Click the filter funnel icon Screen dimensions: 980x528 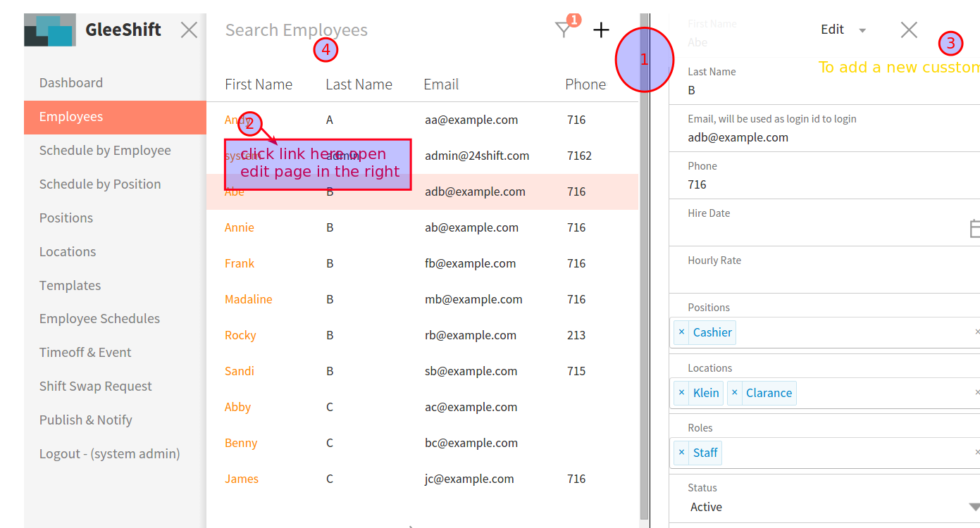click(563, 30)
